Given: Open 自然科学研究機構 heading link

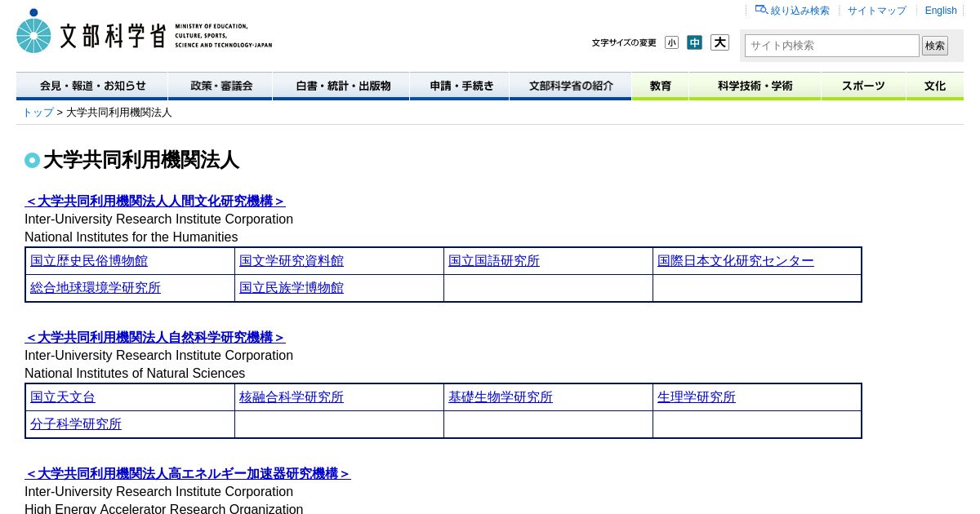Looking at the screenshot, I should (x=155, y=337).
